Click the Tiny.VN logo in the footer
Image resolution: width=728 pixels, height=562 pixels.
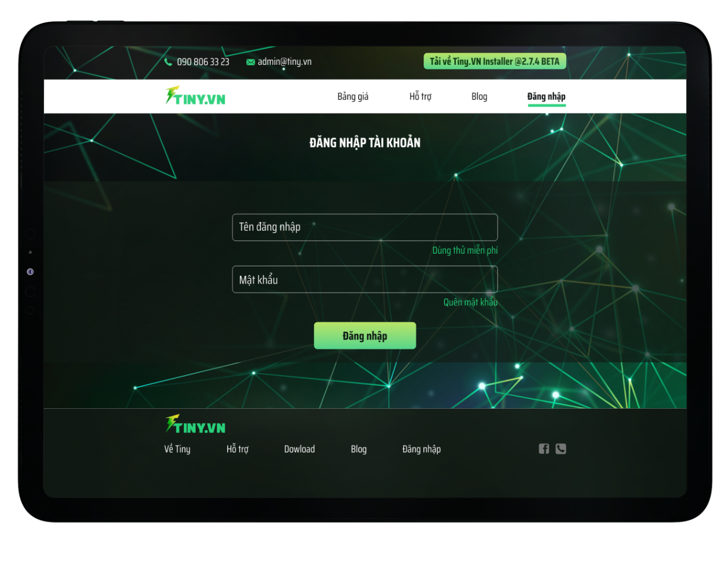[x=195, y=424]
